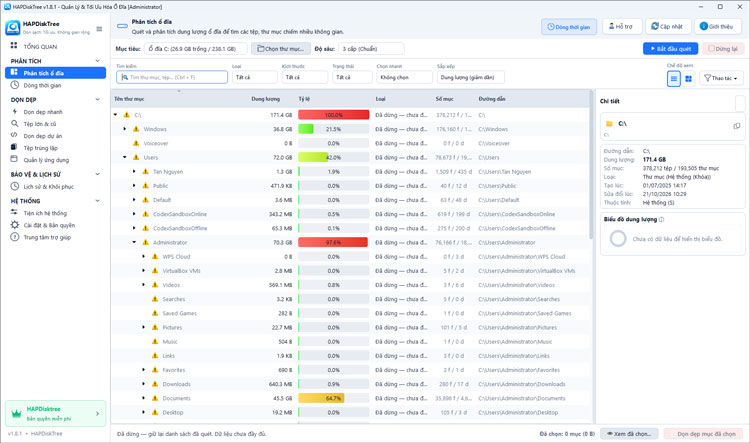Click the grid icon for Tổng quan
This screenshot has height=443, width=750.
click(14, 45)
